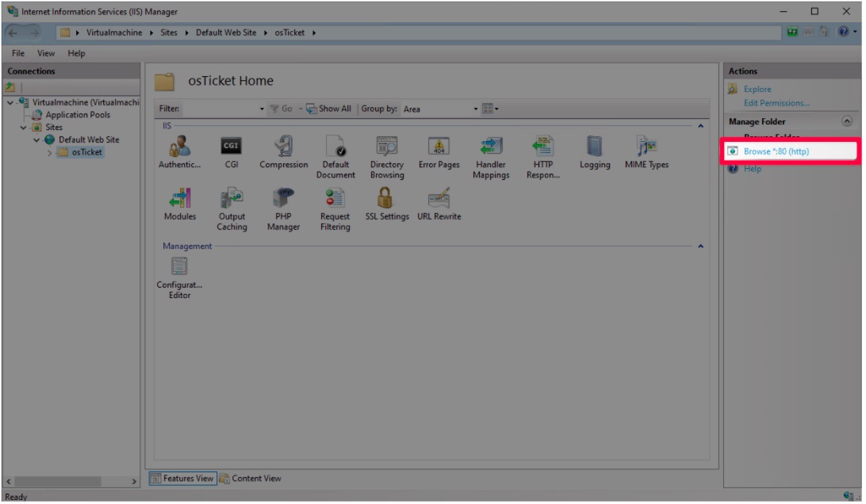
Task: Collapse the Default Web Site node
Action: (x=37, y=139)
